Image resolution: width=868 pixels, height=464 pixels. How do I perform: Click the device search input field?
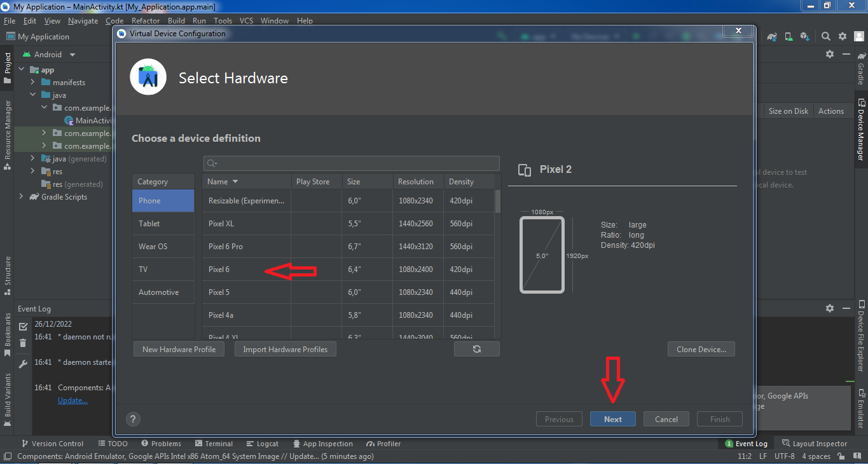(352, 163)
